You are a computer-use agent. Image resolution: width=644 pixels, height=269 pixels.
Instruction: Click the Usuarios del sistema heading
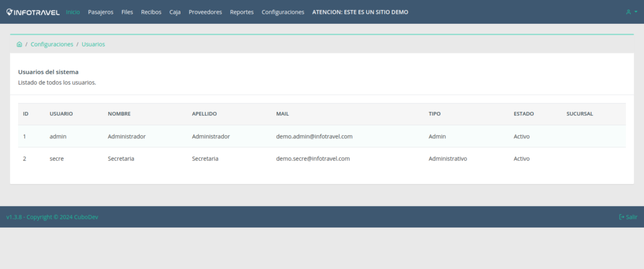(48, 72)
